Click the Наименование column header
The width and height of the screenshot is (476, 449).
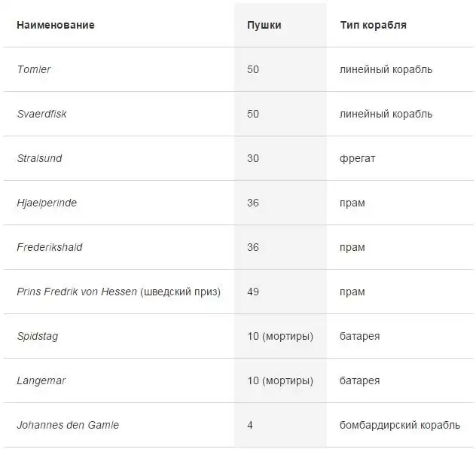55,25
